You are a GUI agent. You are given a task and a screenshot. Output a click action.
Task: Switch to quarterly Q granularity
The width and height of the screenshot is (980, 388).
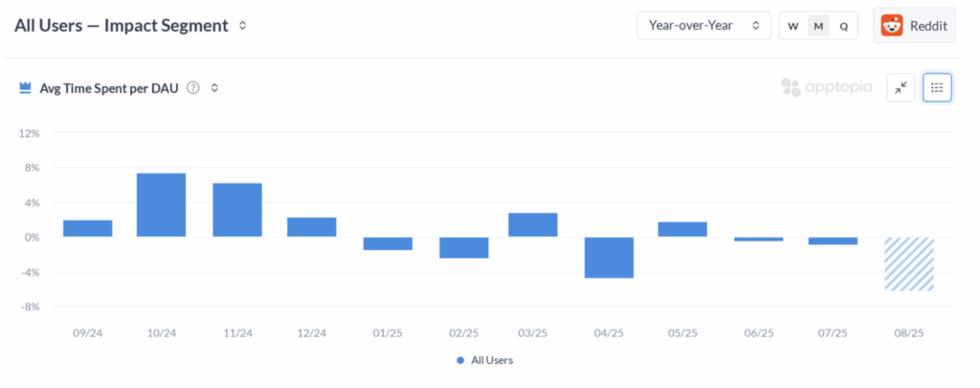coord(843,26)
